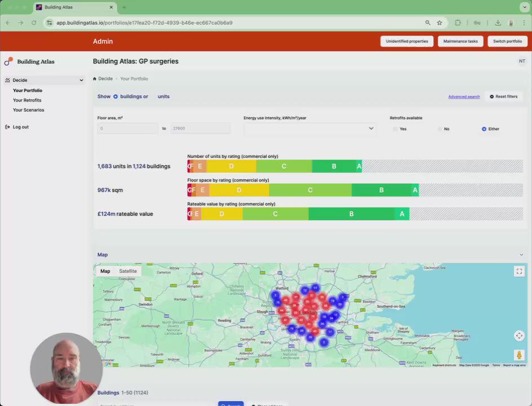The image size is (532, 406).
Task: Click Reset filters button
Action: [503, 97]
